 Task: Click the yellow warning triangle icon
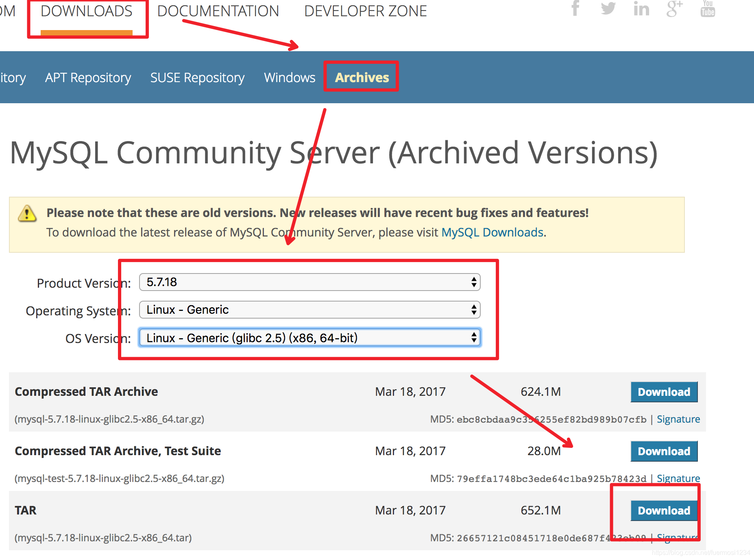point(27,213)
